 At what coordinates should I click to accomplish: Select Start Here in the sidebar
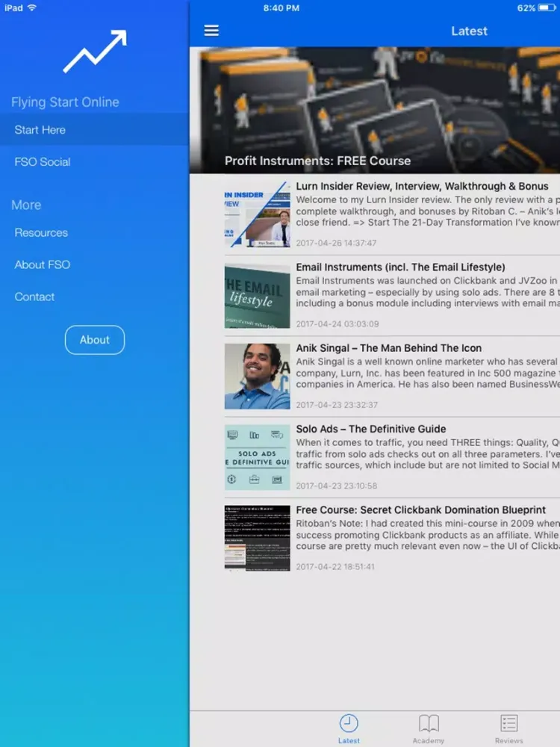point(94,129)
